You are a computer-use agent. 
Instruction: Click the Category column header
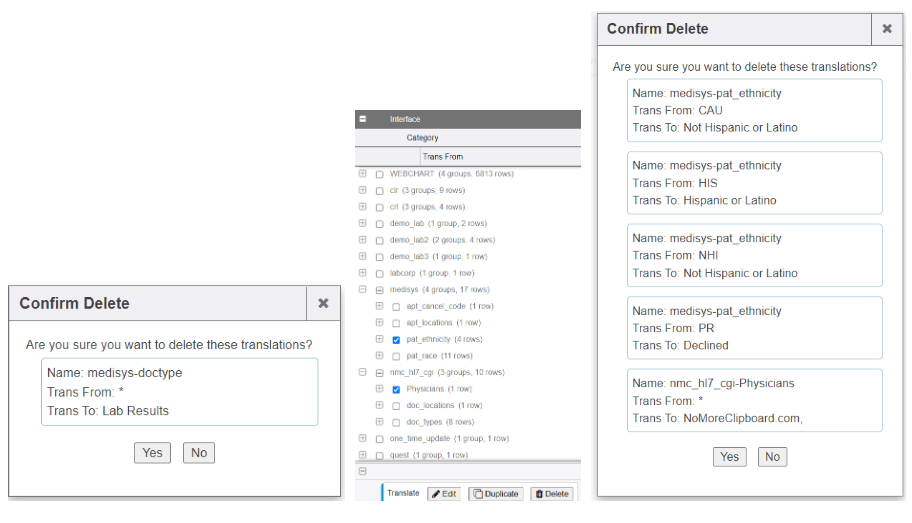(x=422, y=138)
